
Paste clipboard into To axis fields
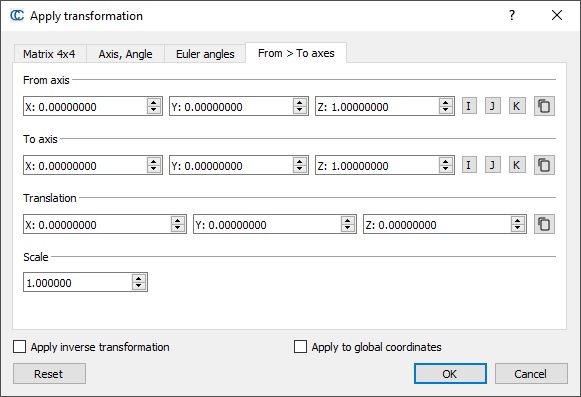click(544, 165)
